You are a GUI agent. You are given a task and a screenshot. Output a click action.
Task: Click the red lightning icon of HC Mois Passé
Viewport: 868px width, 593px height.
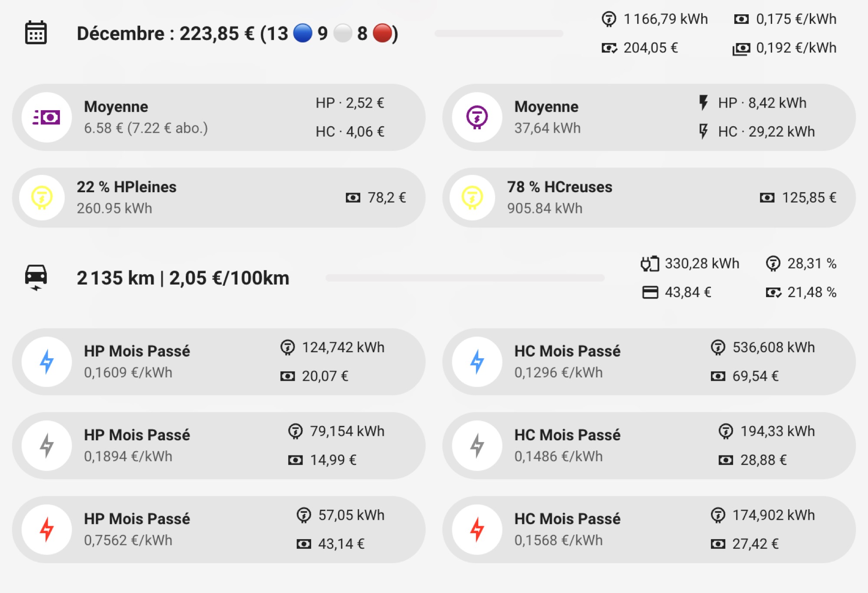point(477,529)
